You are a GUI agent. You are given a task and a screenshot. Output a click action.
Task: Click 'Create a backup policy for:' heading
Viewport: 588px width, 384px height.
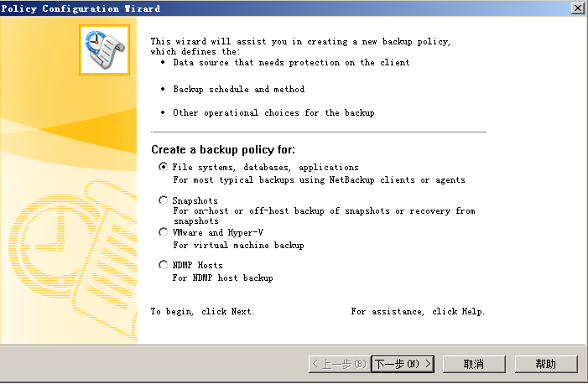coord(223,149)
